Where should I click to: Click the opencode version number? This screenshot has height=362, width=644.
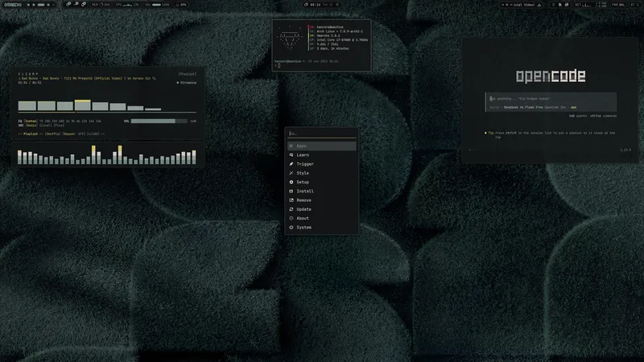pos(625,150)
